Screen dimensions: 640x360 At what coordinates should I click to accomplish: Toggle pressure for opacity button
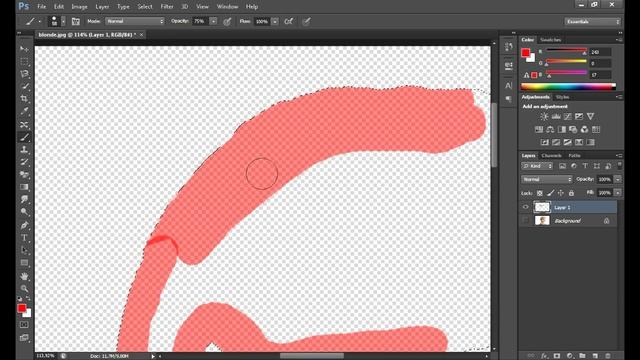tap(227, 21)
